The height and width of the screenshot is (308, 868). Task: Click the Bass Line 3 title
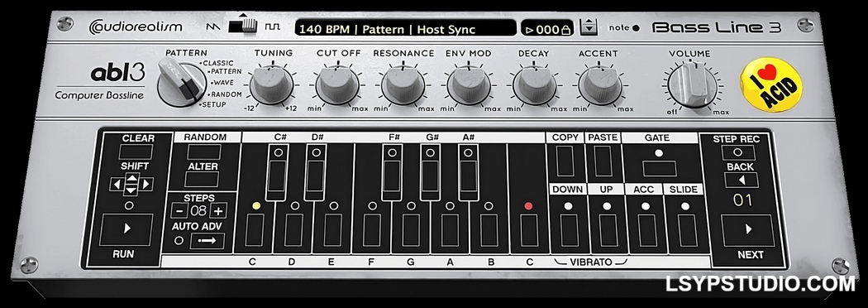717,27
